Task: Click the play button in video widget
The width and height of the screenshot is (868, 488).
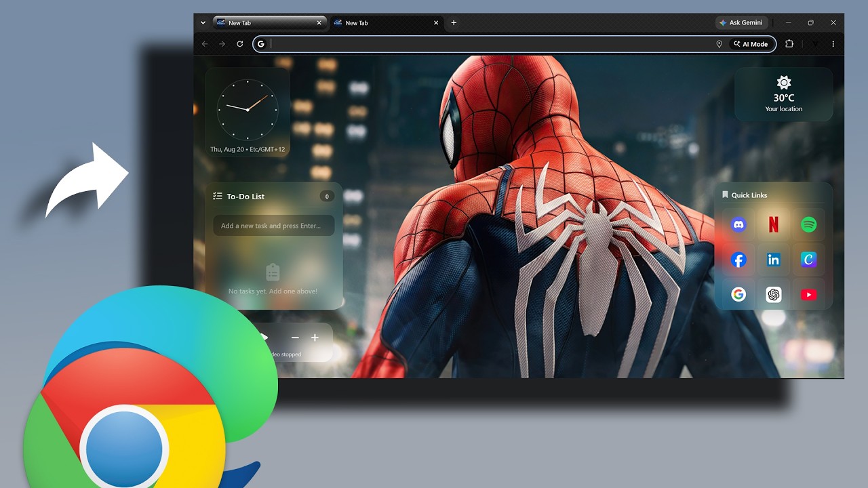Action: tap(264, 337)
